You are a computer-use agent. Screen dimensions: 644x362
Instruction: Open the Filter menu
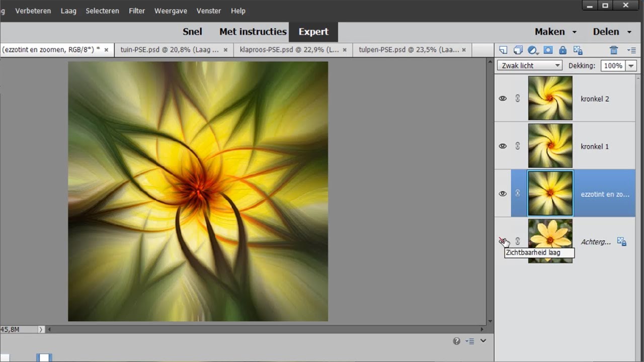[137, 11]
